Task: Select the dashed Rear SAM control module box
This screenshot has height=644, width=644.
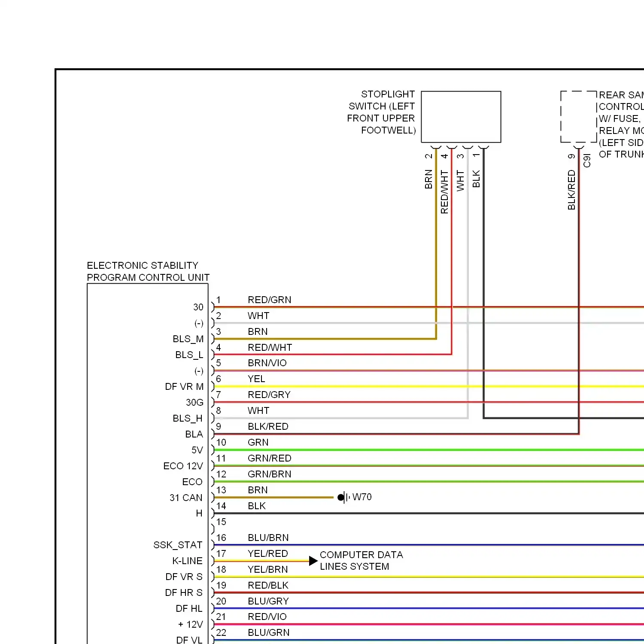Action: coord(579,117)
